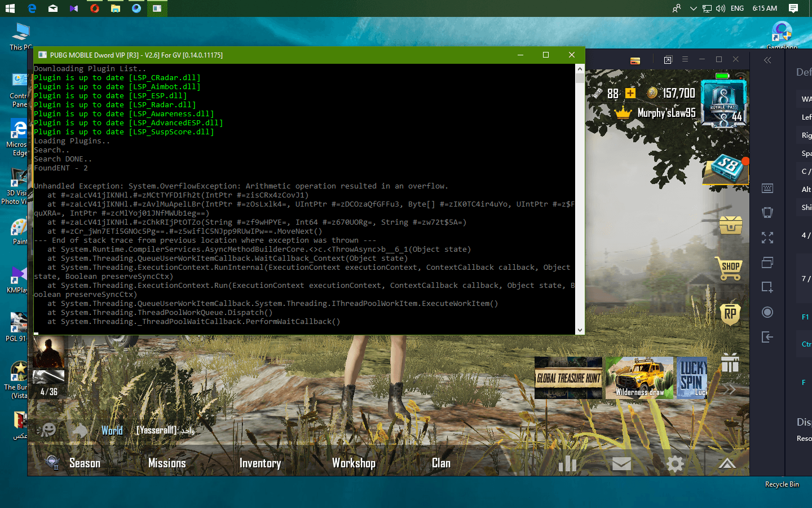Open the statistics bar chart icon
The image size is (812, 508).
(567, 464)
